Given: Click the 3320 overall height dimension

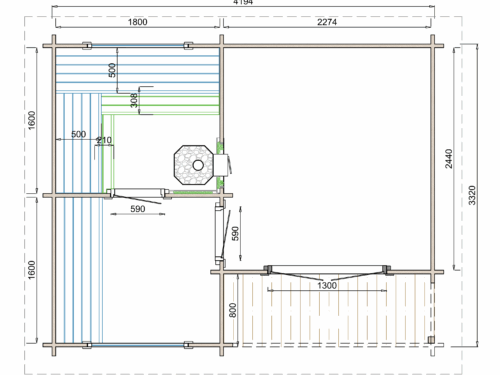Looking at the screenshot, I should 472,195.
